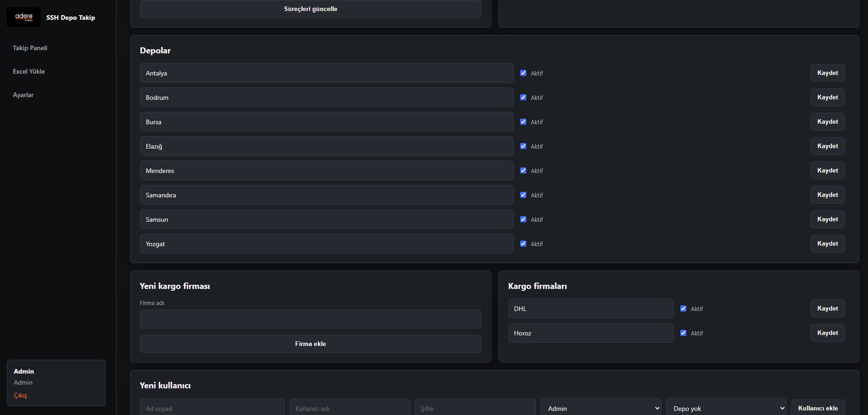Save the Samsun depot row

[x=828, y=219]
